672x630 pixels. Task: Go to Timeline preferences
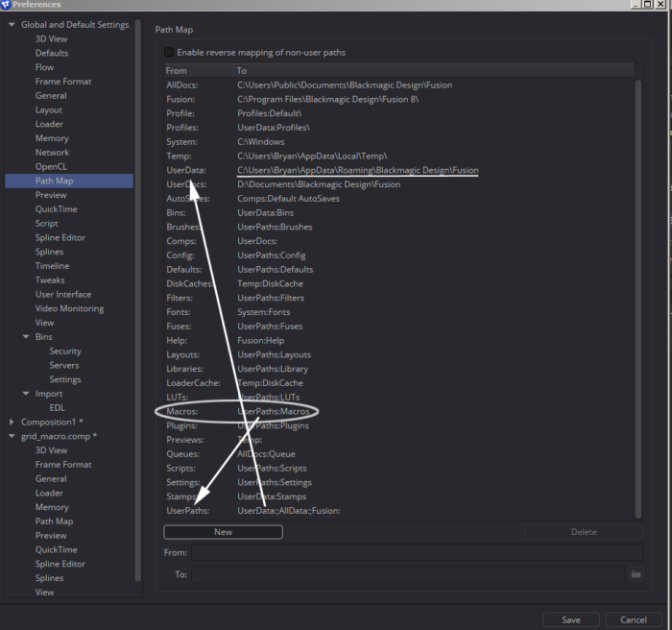point(52,266)
